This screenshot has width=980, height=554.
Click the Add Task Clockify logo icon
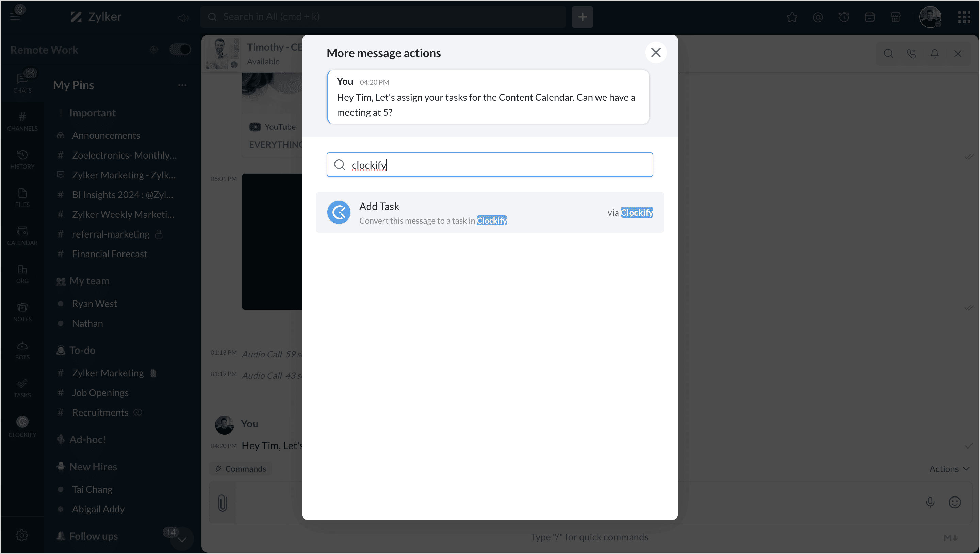(339, 212)
